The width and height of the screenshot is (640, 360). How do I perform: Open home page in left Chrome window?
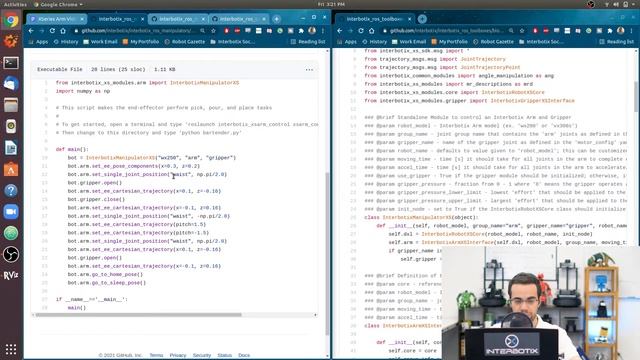pyautogui.click(x=63, y=31)
